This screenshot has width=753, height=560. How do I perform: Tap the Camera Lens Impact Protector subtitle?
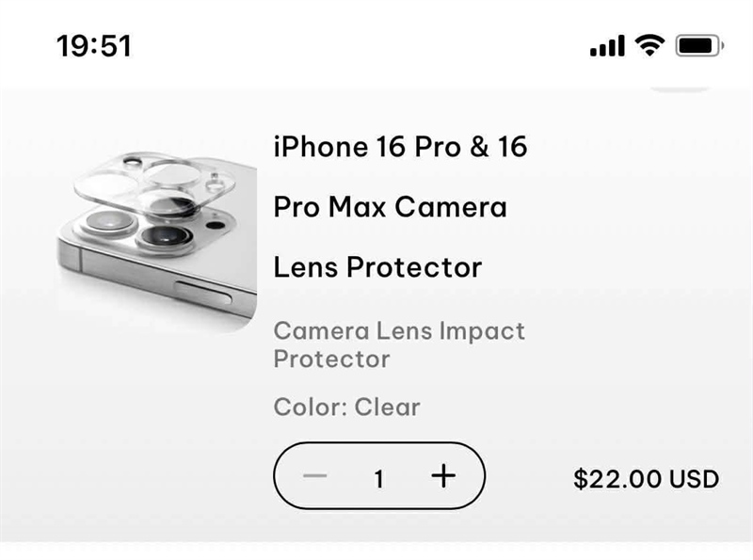(x=399, y=344)
